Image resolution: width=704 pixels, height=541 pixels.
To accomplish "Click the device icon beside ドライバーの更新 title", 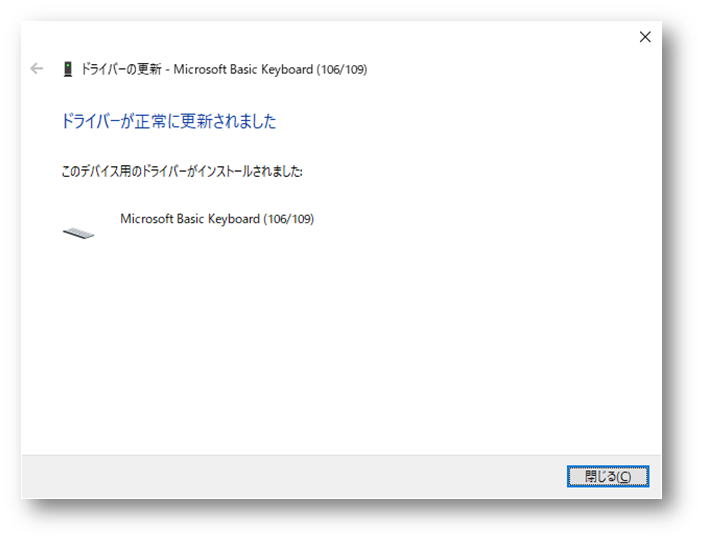I will (68, 69).
